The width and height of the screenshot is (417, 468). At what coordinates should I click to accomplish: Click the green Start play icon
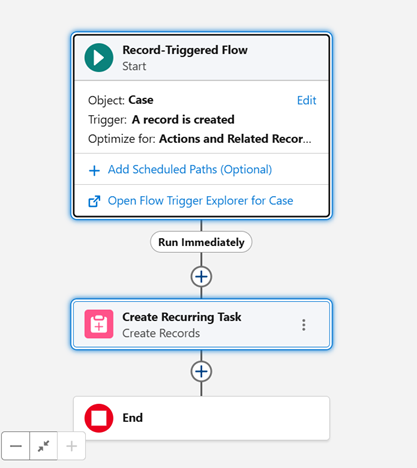[99, 58]
